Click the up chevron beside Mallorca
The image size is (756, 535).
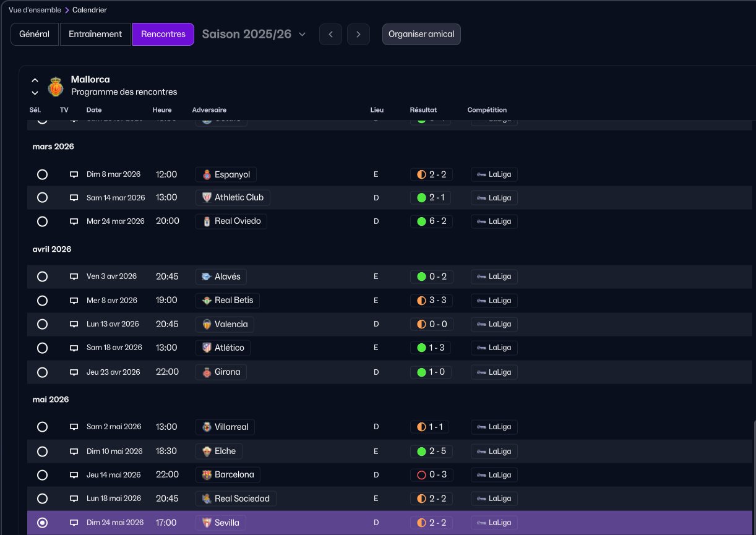coord(35,80)
